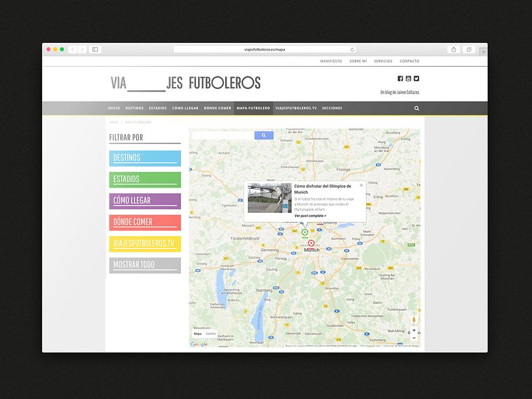Screen dimensions: 532x399
Task: Filter by purple Cómo Llegar button
Action: pyautogui.click(x=145, y=201)
